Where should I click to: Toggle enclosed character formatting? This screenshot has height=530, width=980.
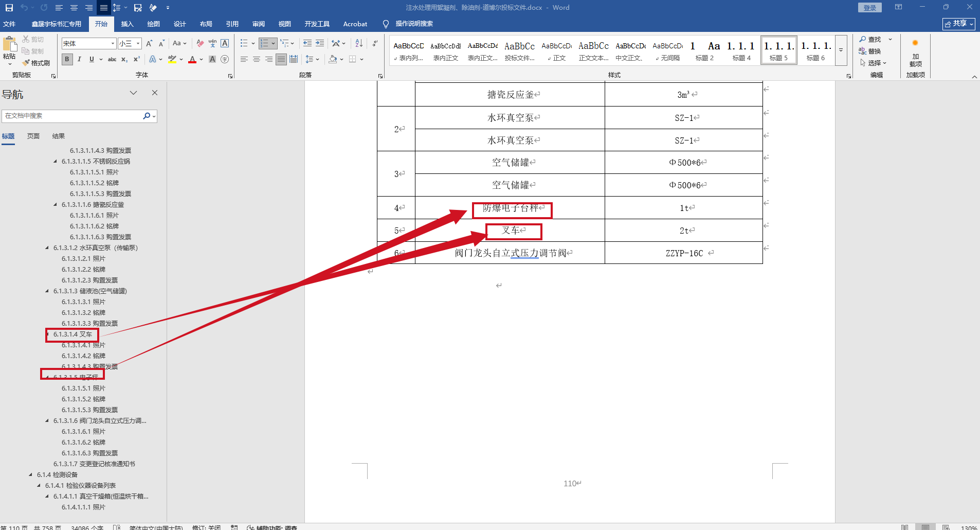point(225,59)
